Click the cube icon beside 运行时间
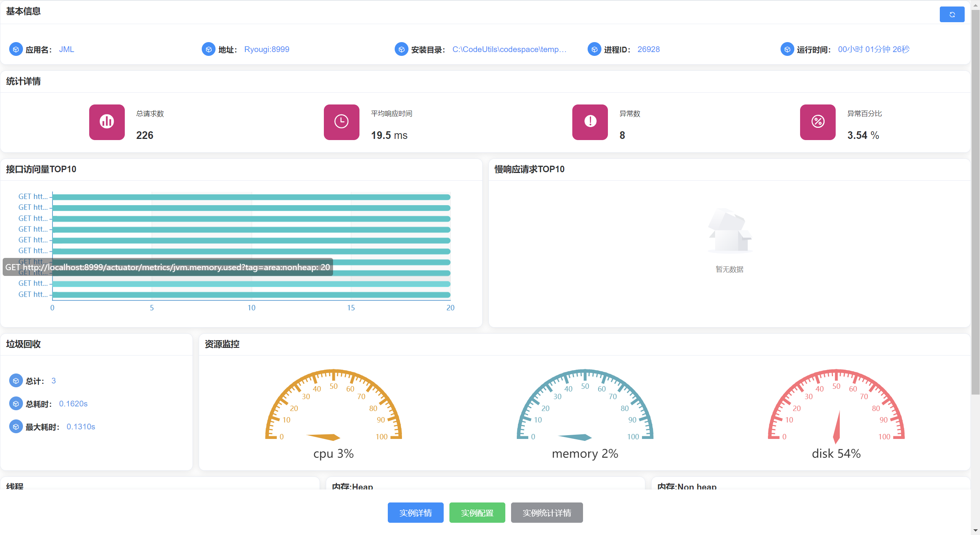This screenshot has width=980, height=535. (787, 49)
